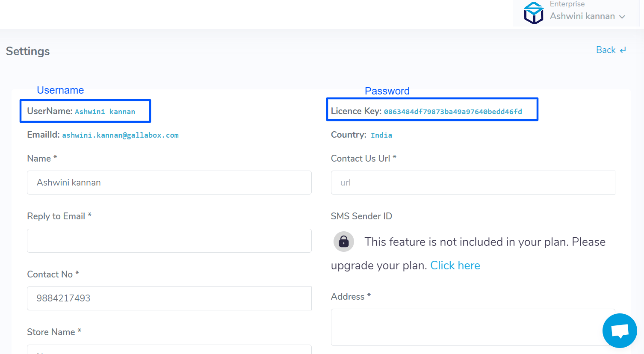The height and width of the screenshot is (354, 644).
Task: Click the Country value India
Action: coord(381,135)
